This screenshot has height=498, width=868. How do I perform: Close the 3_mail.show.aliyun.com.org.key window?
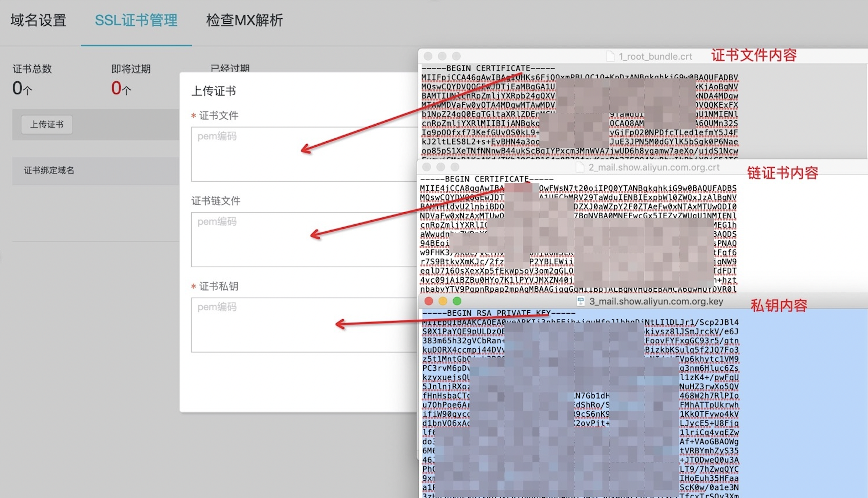(428, 301)
